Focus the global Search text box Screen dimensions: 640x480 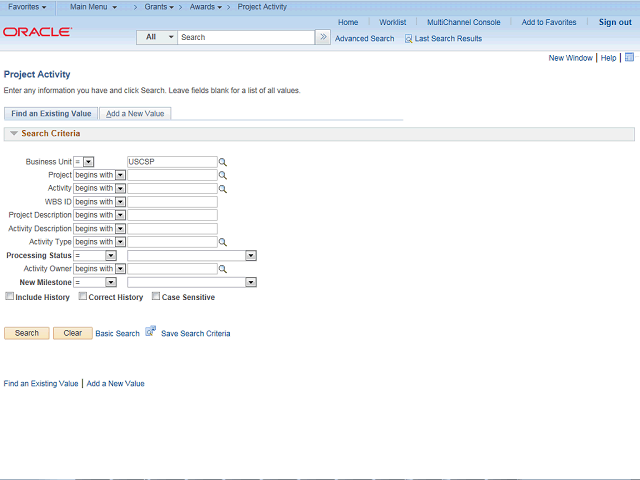(246, 37)
